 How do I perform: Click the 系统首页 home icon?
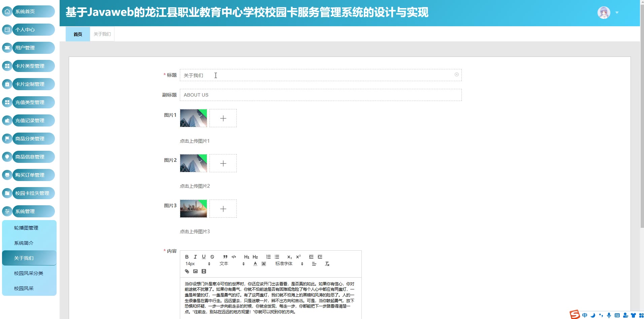click(x=7, y=11)
